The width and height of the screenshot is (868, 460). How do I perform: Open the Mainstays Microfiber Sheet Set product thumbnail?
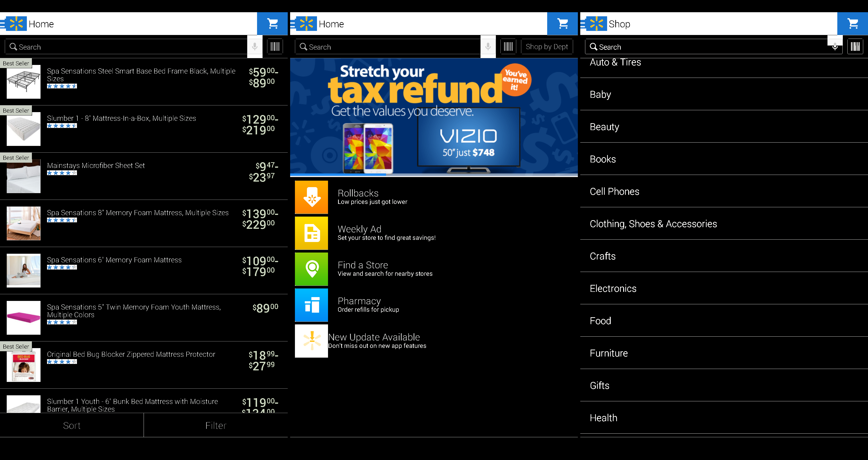[23, 176]
